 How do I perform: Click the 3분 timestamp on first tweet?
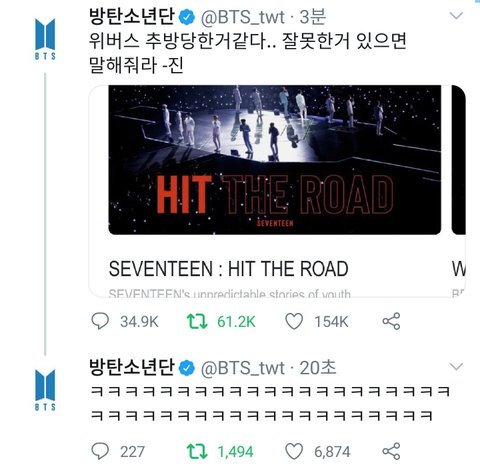click(313, 17)
